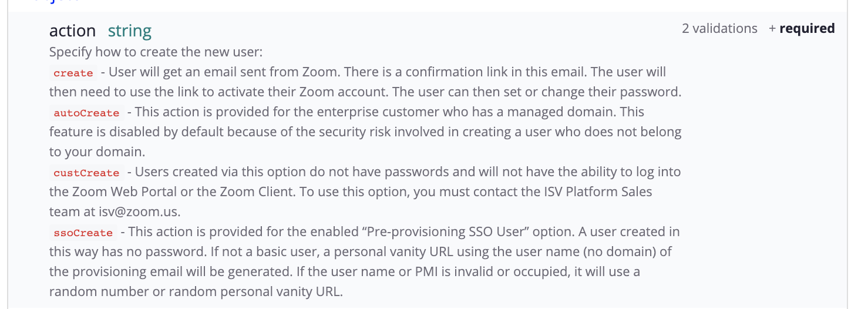Viewport: 868px width, 309px height.
Task: Click the action property name
Action: (x=72, y=31)
